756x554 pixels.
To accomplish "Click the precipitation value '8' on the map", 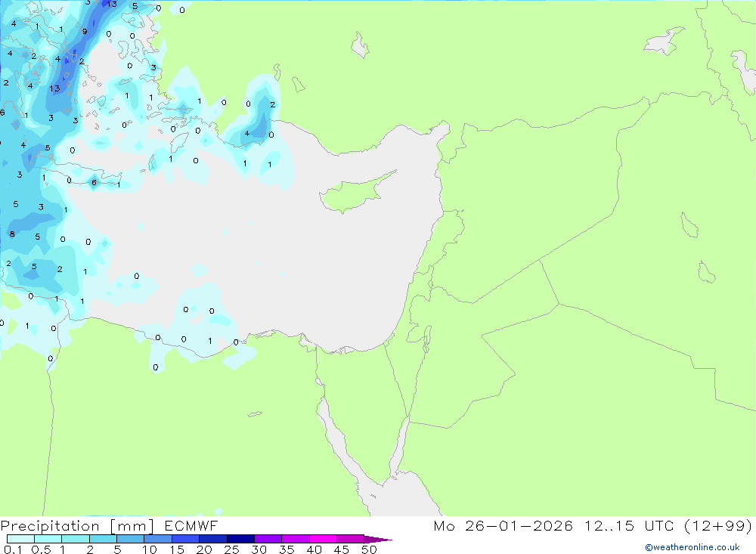I will click(x=12, y=234).
